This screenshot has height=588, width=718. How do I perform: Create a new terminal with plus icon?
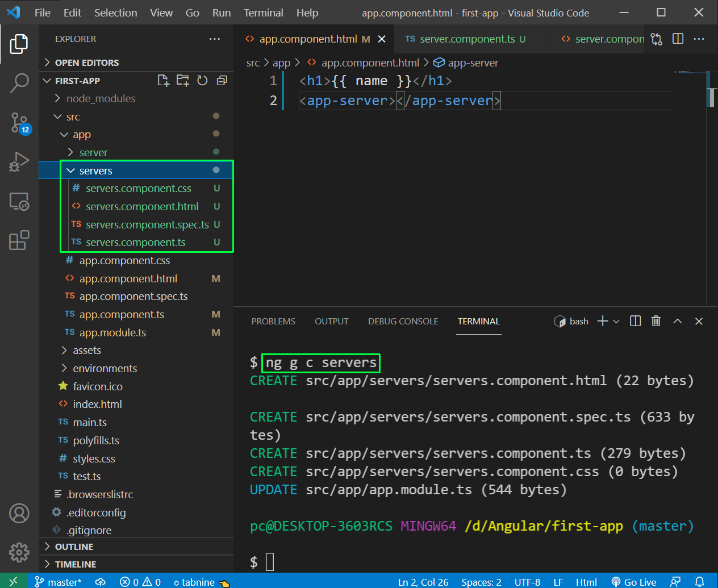click(603, 321)
